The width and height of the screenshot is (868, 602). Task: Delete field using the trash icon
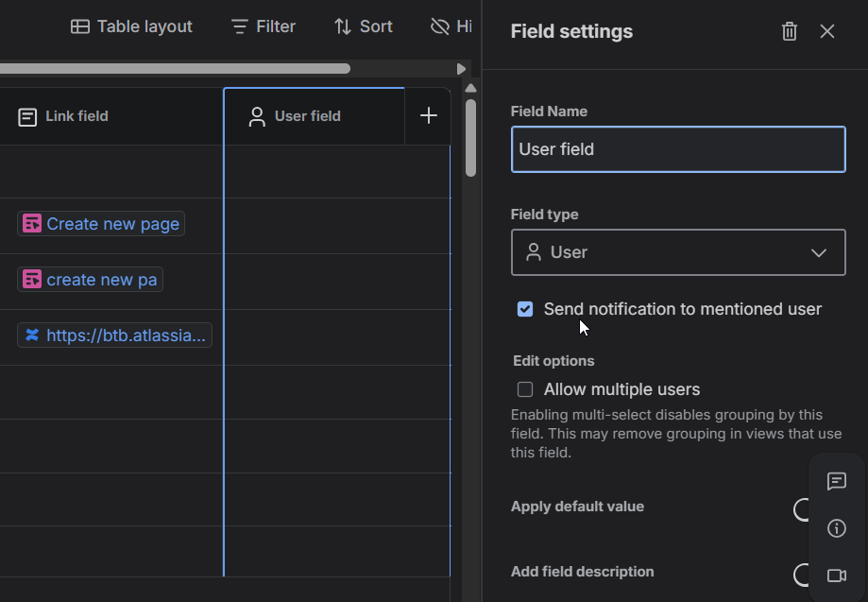pyautogui.click(x=790, y=31)
